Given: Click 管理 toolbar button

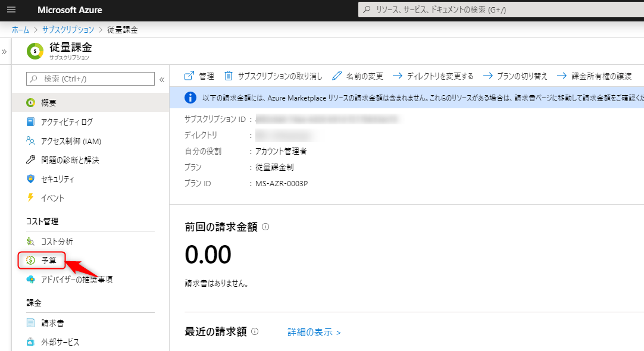Looking at the screenshot, I should pyautogui.click(x=199, y=76).
